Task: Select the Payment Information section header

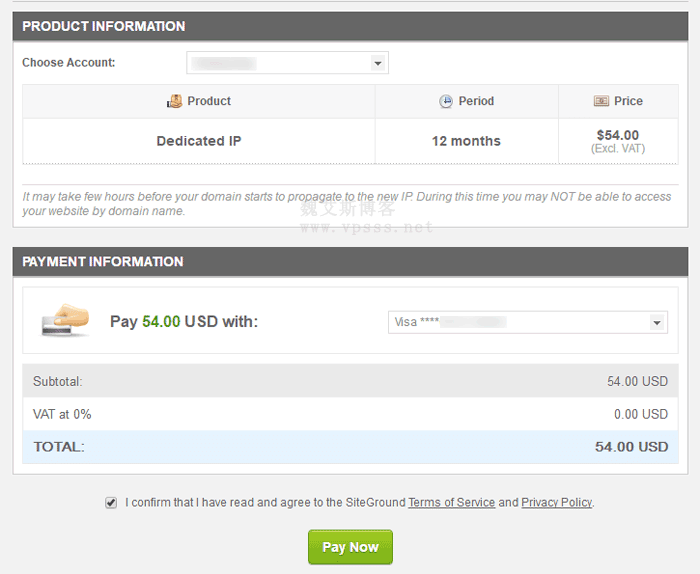Action: [350, 261]
